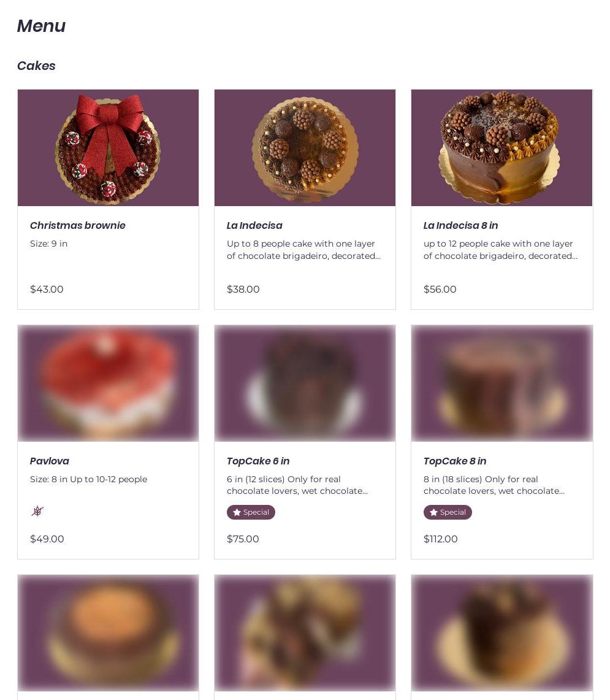Screen dimensions: 610x700
Task: Open the bottom-right blurred cake image
Action: (501, 633)
